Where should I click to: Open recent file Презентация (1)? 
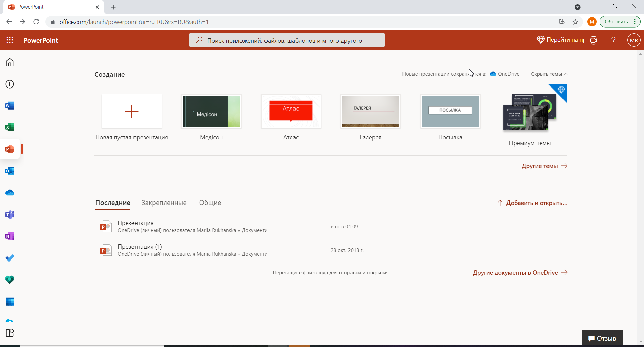click(x=140, y=247)
